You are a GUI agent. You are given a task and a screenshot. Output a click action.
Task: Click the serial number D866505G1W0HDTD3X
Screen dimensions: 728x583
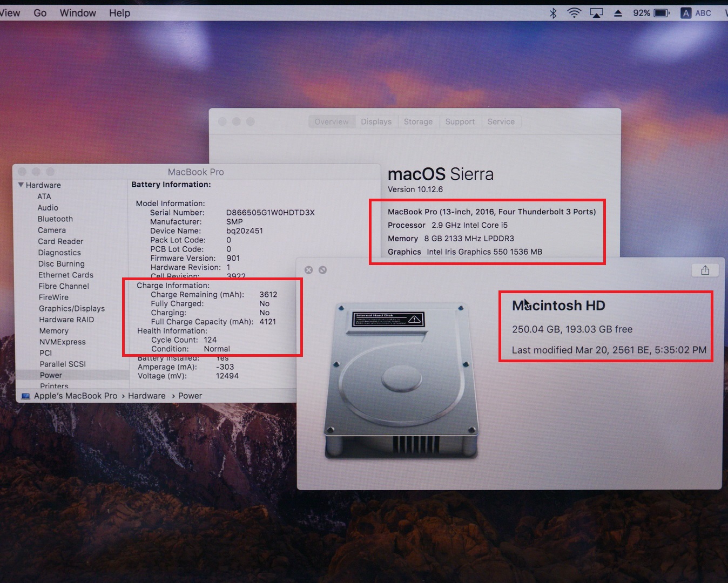(x=271, y=213)
